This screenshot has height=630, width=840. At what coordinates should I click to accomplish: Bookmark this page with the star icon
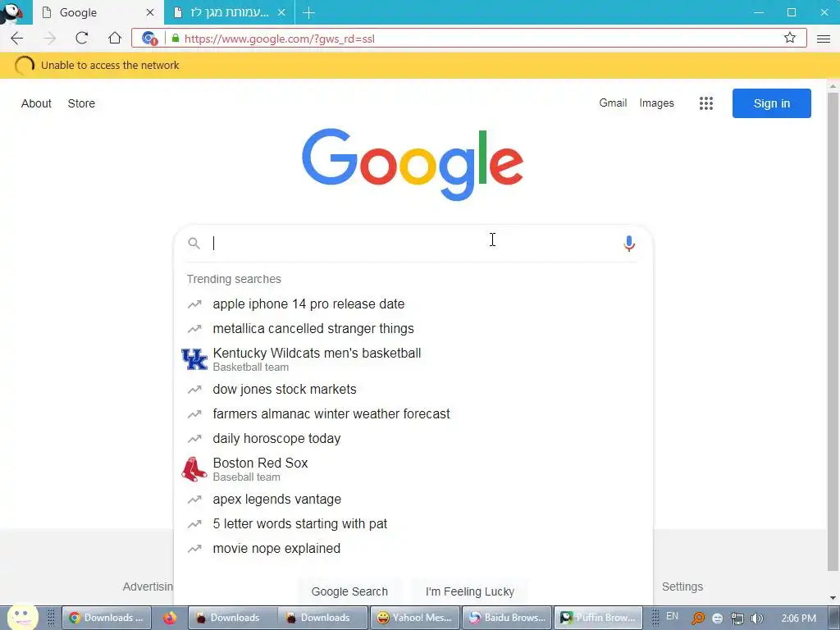click(790, 38)
